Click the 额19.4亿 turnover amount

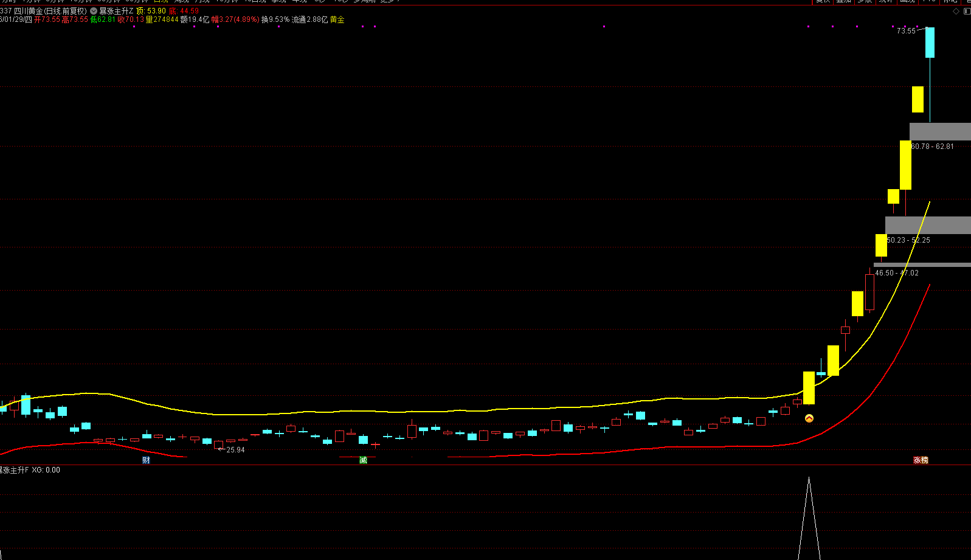[x=195, y=19]
